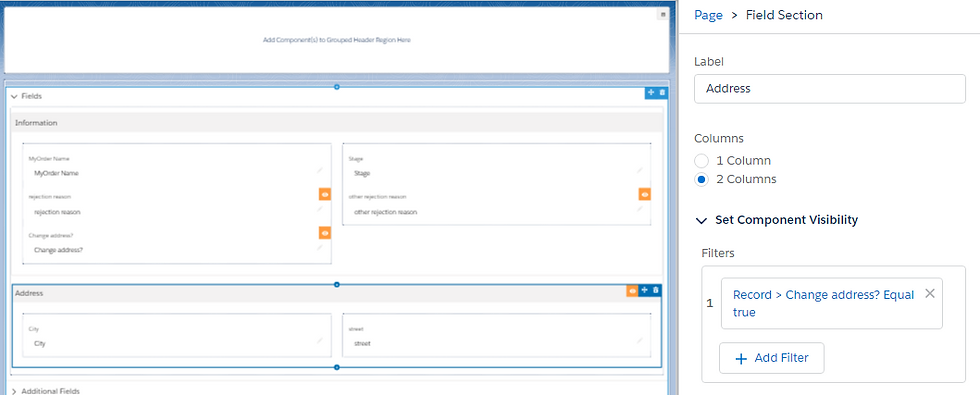Go to Page in the breadcrumb

[708, 15]
